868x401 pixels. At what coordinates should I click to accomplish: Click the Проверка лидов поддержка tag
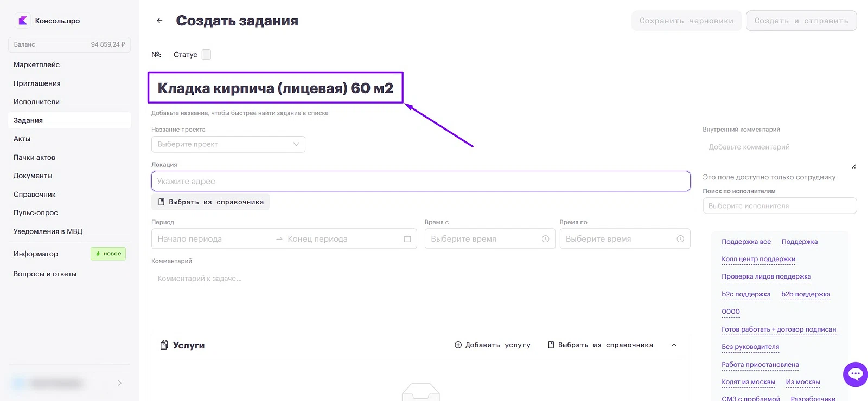tap(766, 276)
